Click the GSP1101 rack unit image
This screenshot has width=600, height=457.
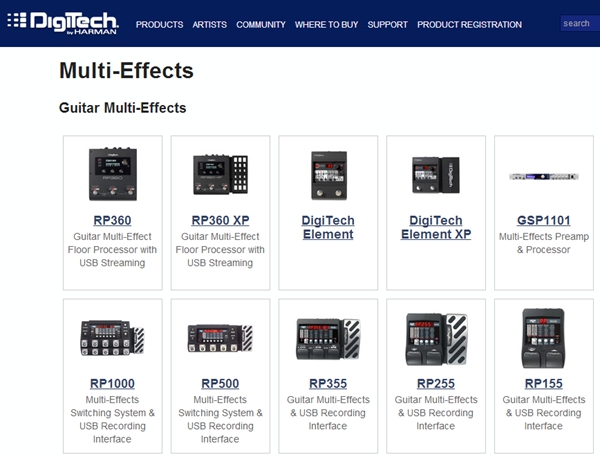[544, 176]
